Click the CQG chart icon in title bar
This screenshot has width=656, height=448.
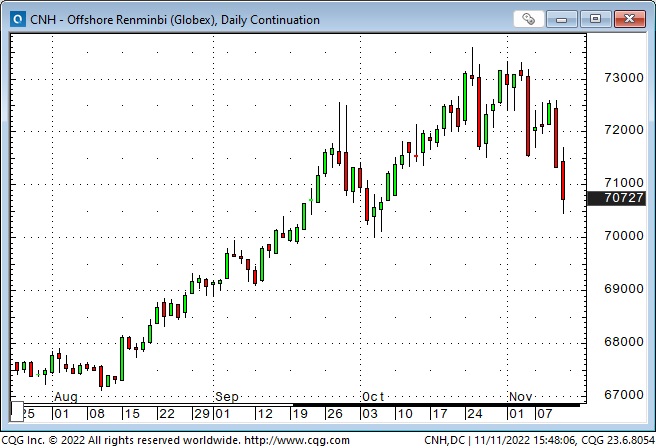click(18, 19)
